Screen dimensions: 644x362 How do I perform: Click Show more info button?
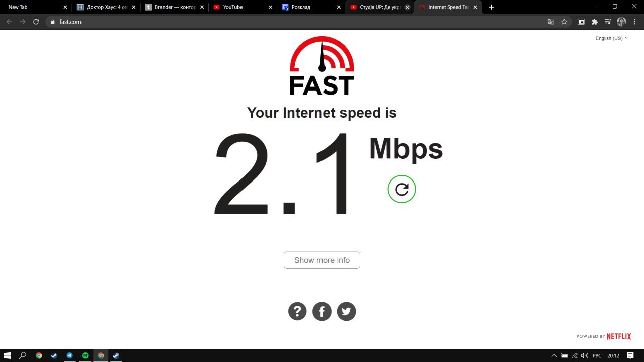(322, 260)
